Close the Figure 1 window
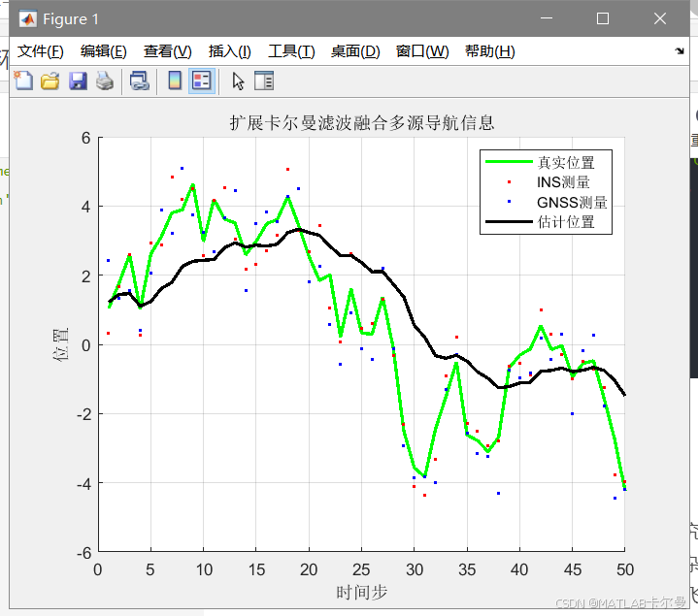This screenshot has width=698, height=616. click(660, 18)
